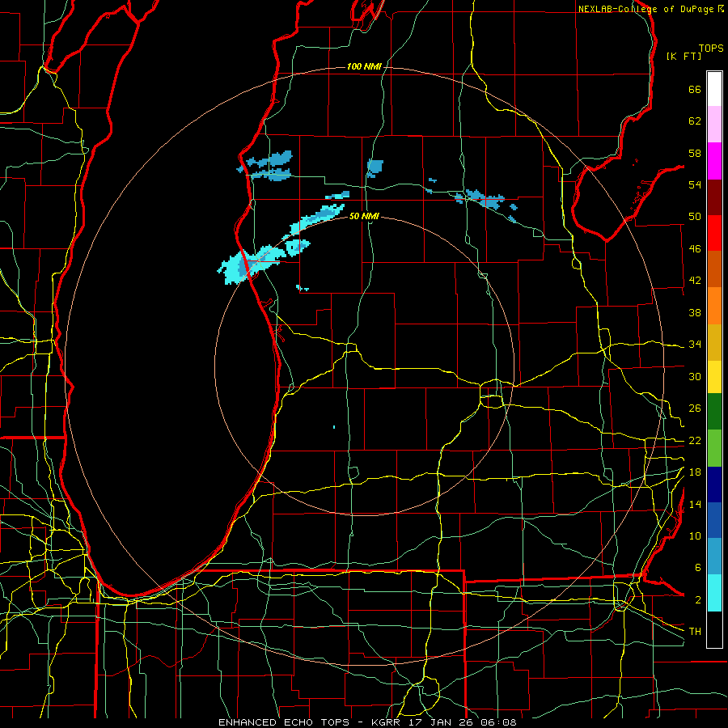
Task: Click the legend value 62
Action: click(x=695, y=121)
